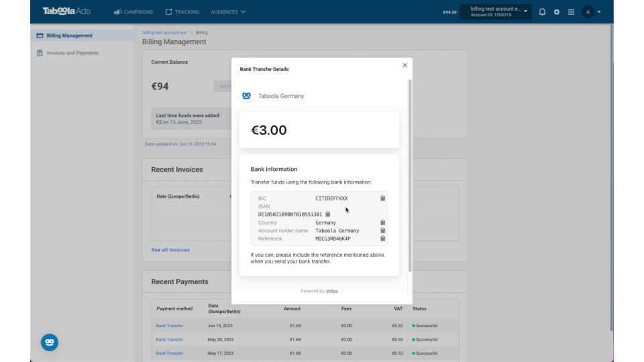Click the BIC value CITIDEFFXXX
This screenshot has width=644, height=362.
(x=331, y=198)
